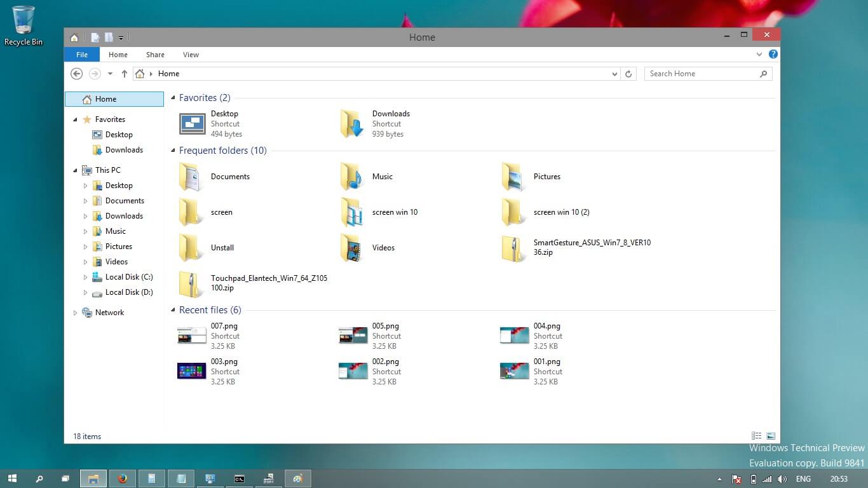Open the address bar history dropdown
The image size is (868, 488).
coord(614,74)
